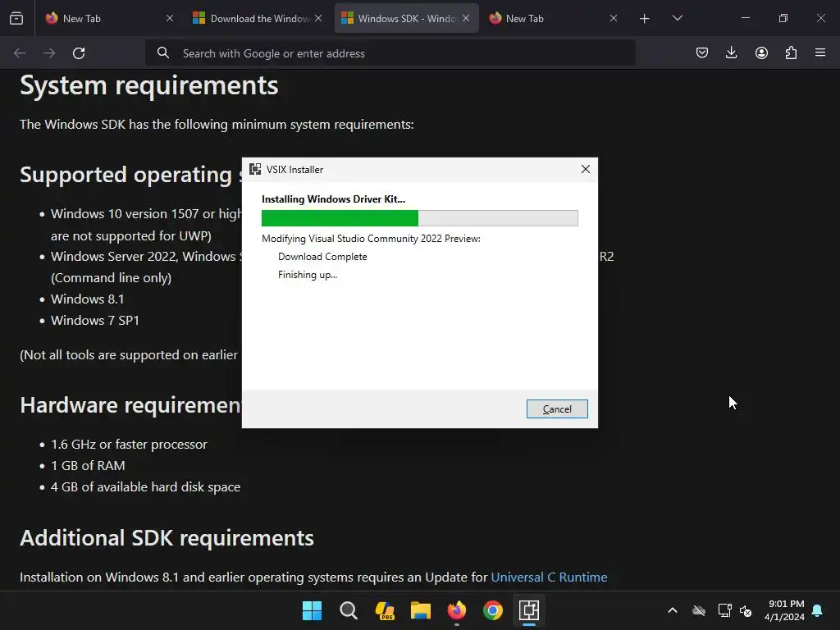Close the Download the Windows tab
Image resolution: width=840 pixels, height=630 pixels.
(x=318, y=18)
